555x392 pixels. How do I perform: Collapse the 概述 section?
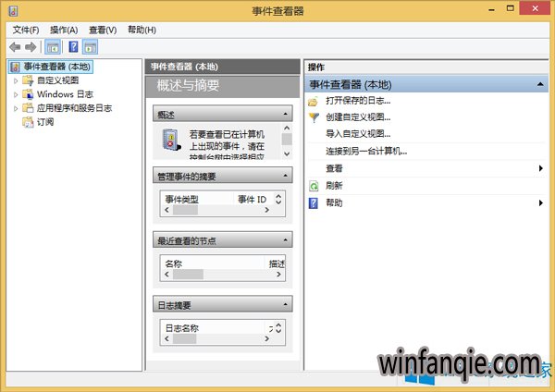(x=285, y=114)
